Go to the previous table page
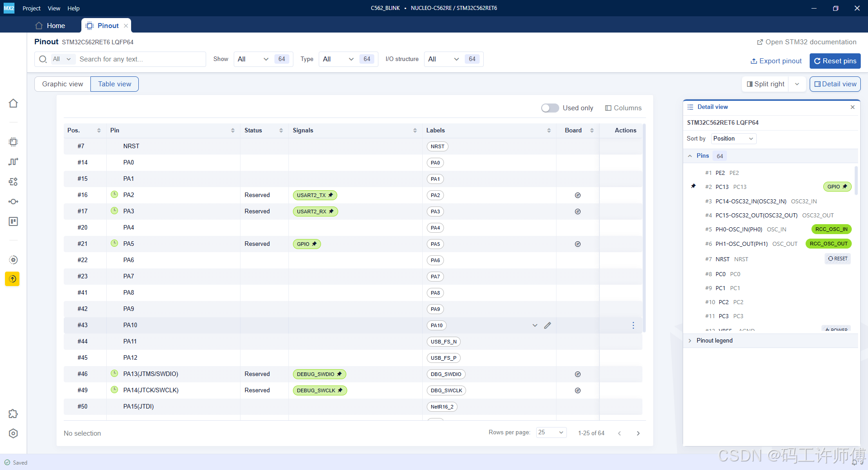 pyautogui.click(x=619, y=433)
